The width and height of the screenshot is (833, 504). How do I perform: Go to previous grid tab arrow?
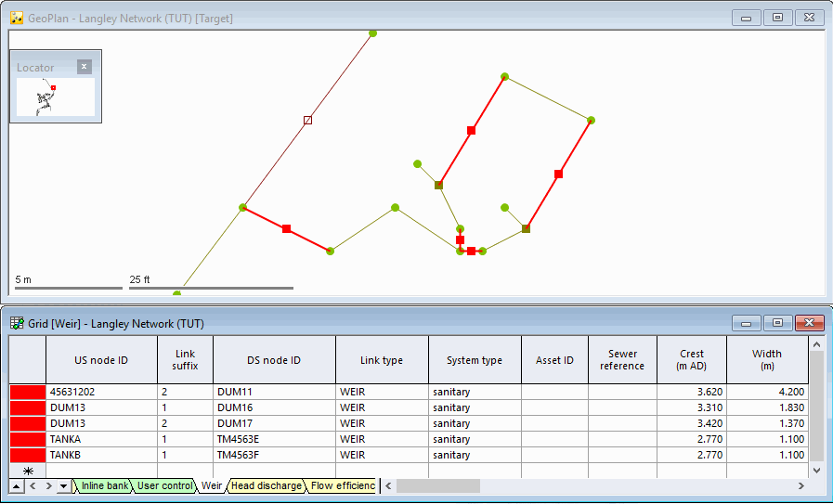pos(33,486)
